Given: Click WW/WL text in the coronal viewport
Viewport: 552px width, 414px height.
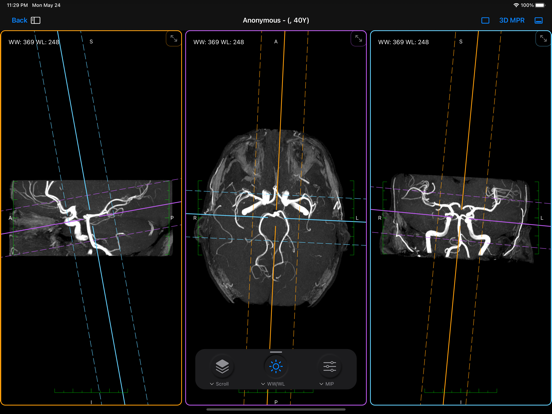Looking at the screenshot, I should tap(403, 42).
